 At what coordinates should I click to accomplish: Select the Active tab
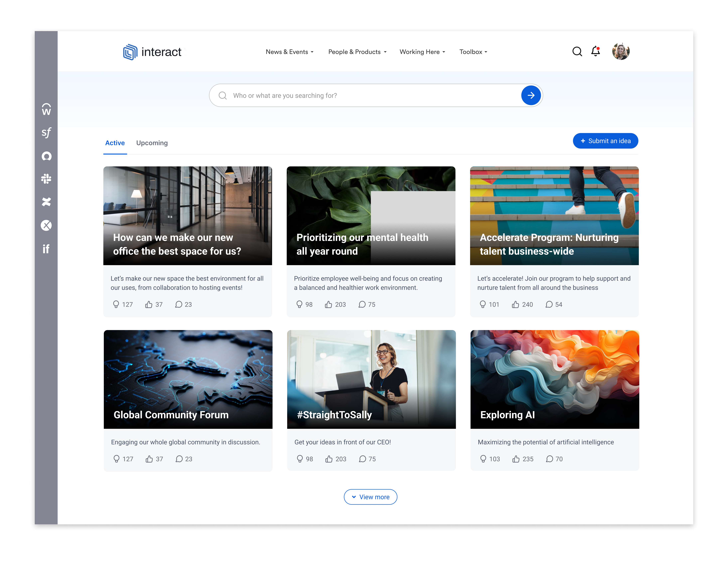coord(115,143)
